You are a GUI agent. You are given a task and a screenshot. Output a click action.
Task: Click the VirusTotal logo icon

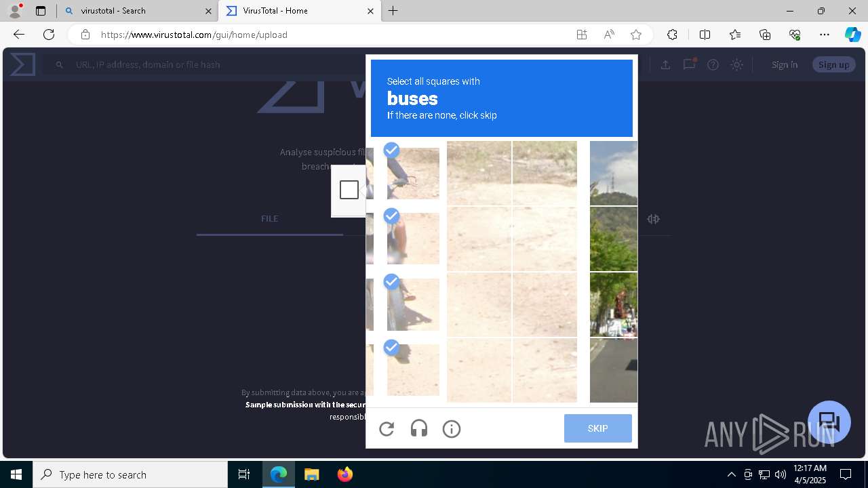click(x=22, y=64)
